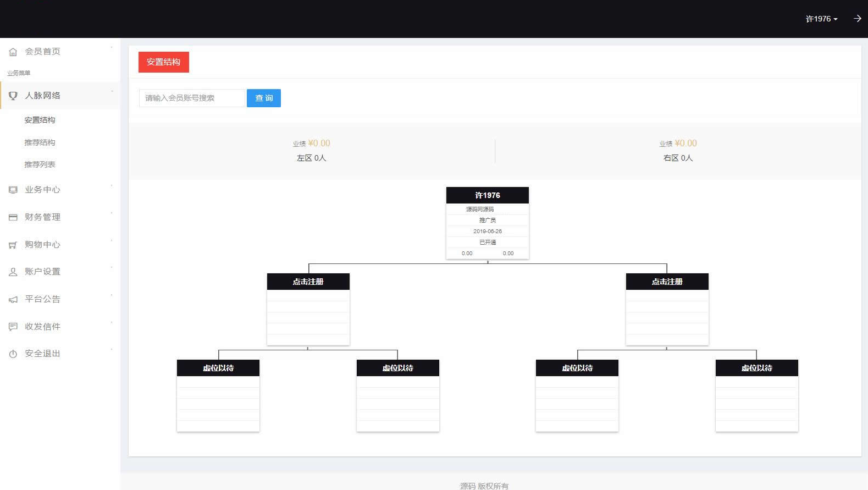The image size is (868, 490).
Task: Click the red 安置结构 tab button
Action: coord(164,62)
